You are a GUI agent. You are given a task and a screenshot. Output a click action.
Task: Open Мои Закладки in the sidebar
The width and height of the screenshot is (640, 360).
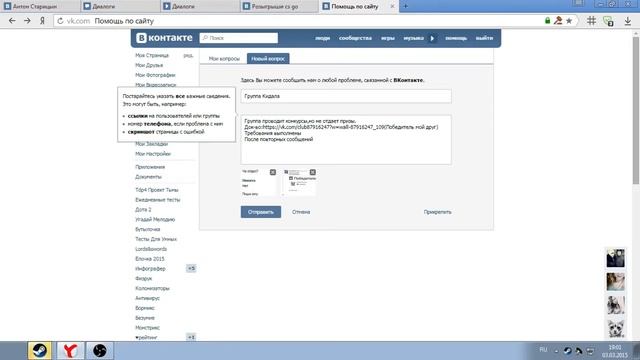pyautogui.click(x=151, y=144)
